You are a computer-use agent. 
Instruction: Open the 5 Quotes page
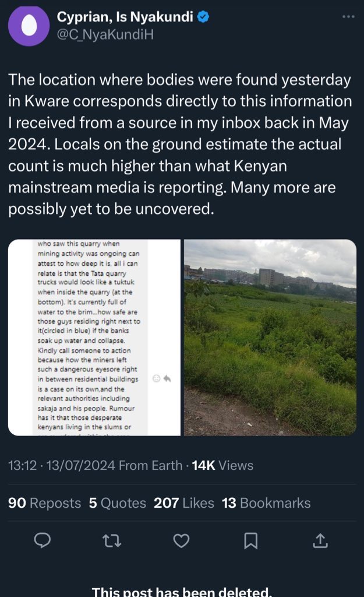118,503
